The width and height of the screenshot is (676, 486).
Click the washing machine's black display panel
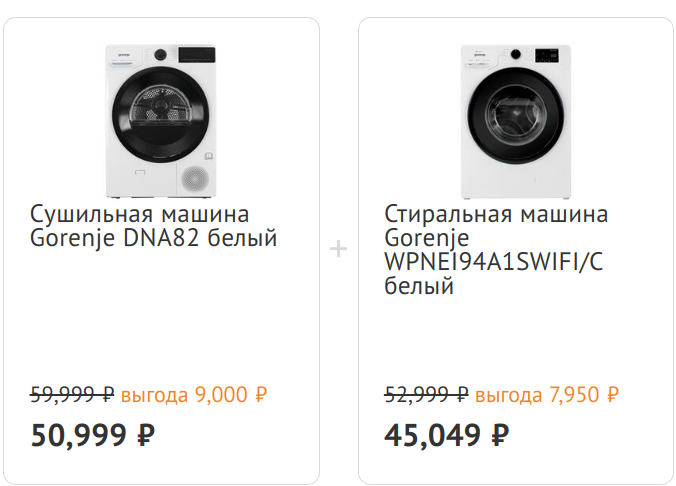point(546,53)
